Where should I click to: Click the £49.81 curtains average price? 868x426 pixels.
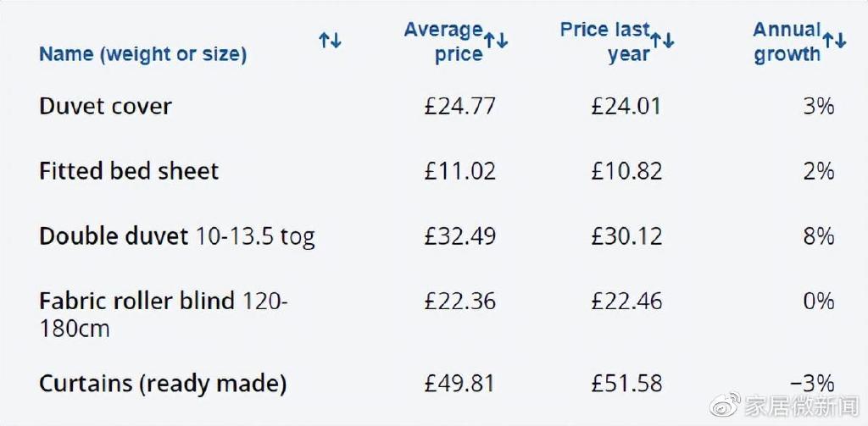[459, 384]
